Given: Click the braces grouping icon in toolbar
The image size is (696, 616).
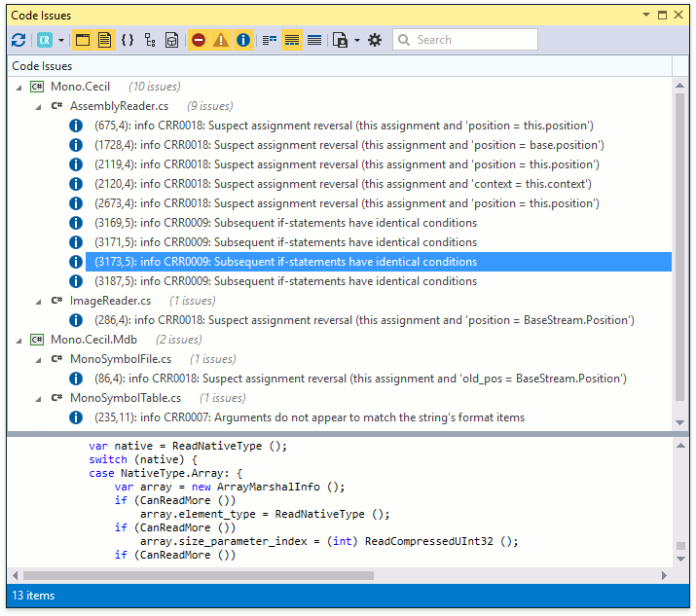Looking at the screenshot, I should (128, 40).
